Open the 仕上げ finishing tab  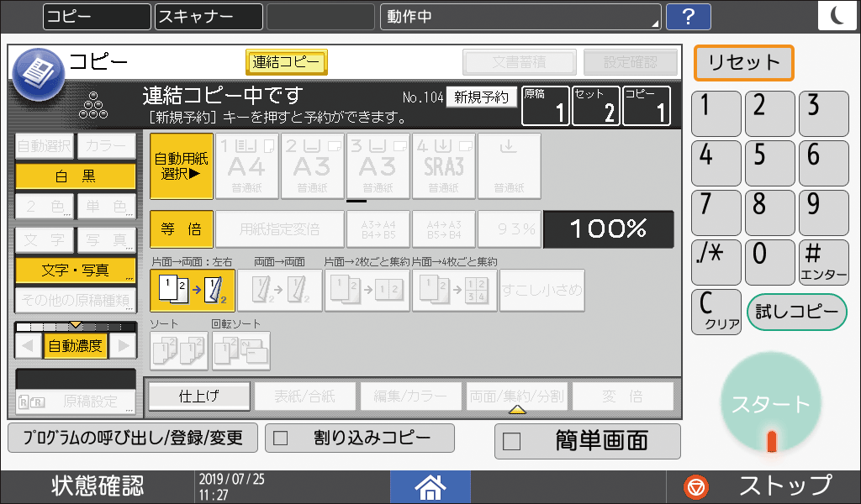pos(199,396)
